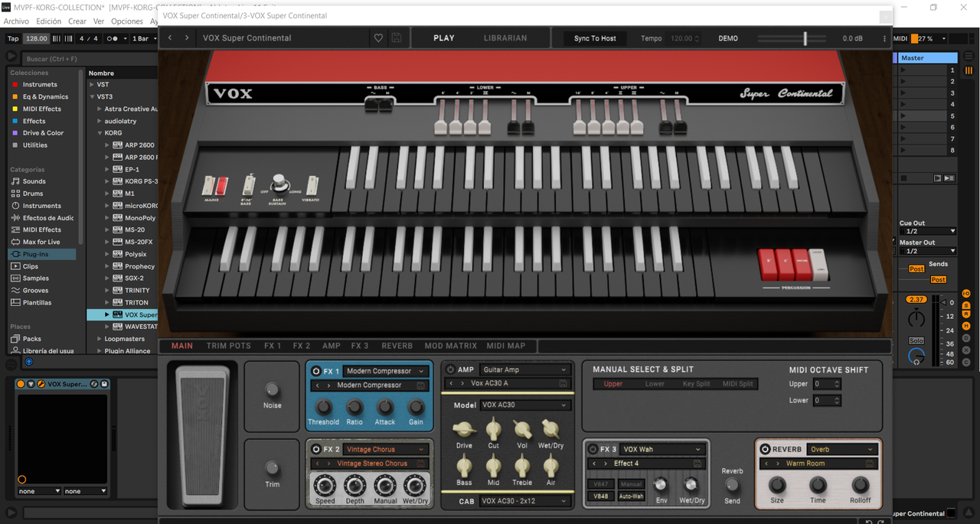
Task: Toggle the REVERB power button
Action: pos(765,450)
